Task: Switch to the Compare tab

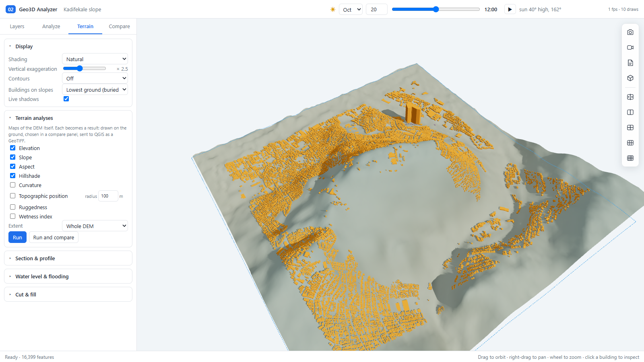Action: click(120, 26)
